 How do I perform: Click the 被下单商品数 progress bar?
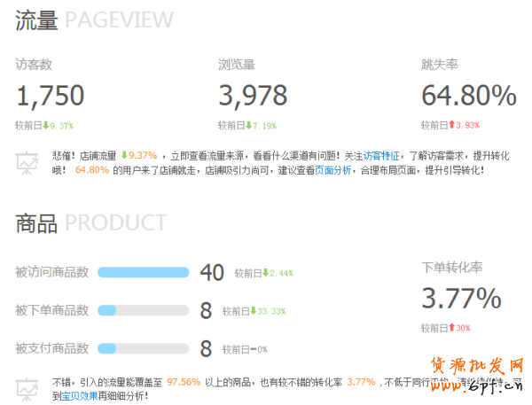(x=143, y=310)
